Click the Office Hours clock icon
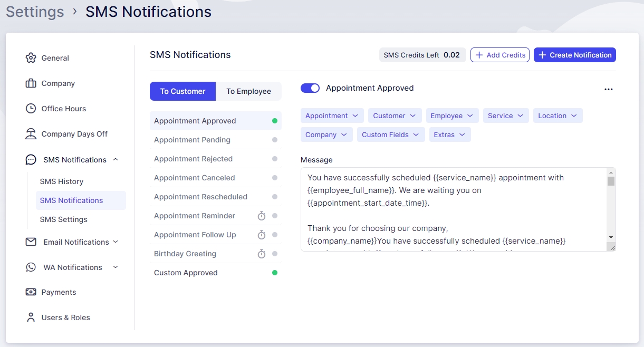The image size is (644, 347). [x=31, y=109]
